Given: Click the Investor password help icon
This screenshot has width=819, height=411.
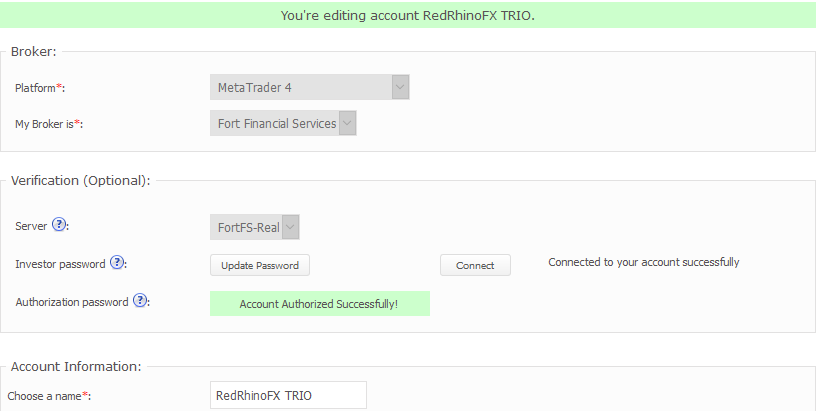Looking at the screenshot, I should (117, 263).
